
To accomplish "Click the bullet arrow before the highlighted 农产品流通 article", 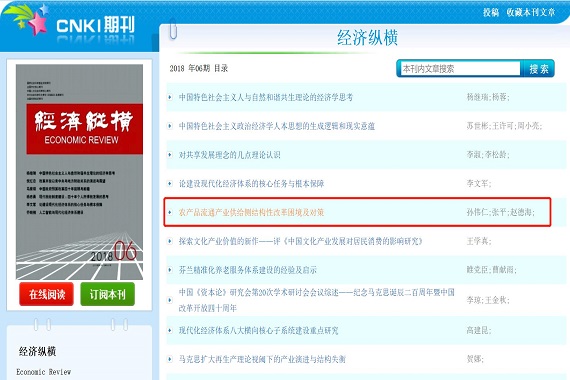I will (170, 212).
